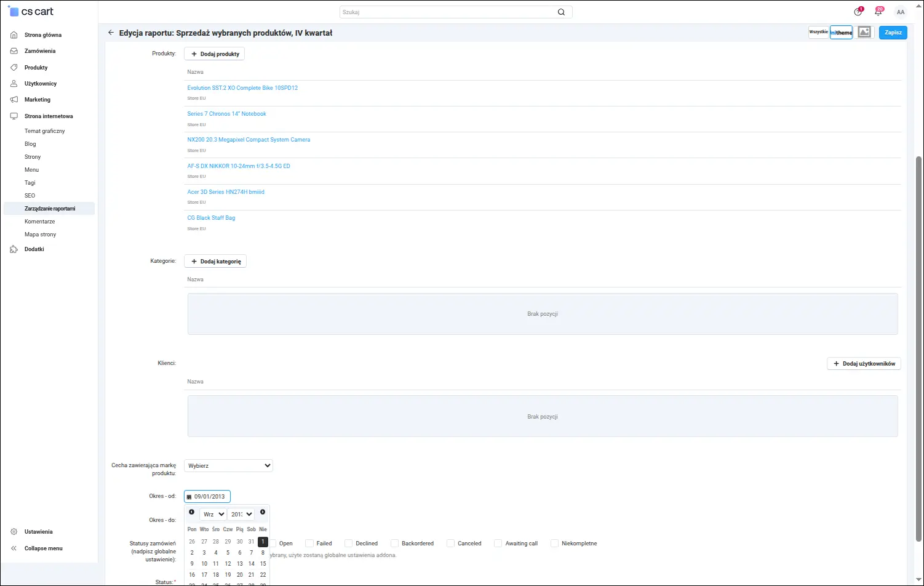The height and width of the screenshot is (586, 924).
Task: Click the person icon for Użytkownicy
Action: [x=14, y=84]
